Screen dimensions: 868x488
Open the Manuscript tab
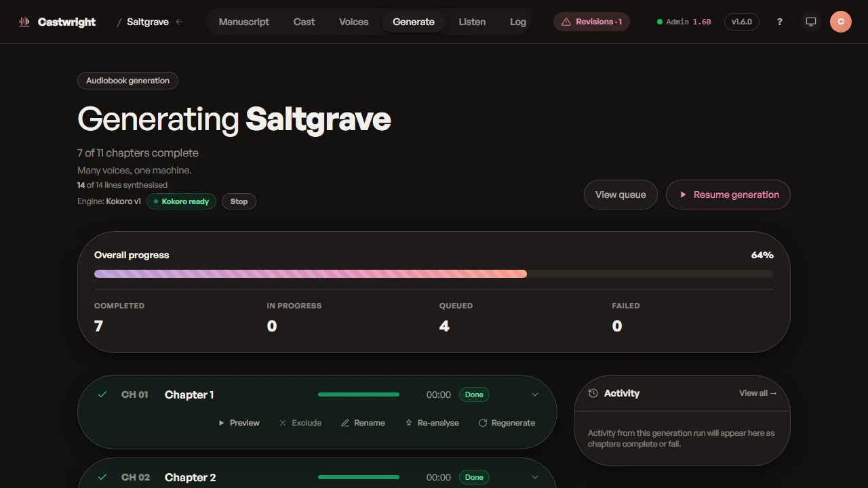(244, 22)
